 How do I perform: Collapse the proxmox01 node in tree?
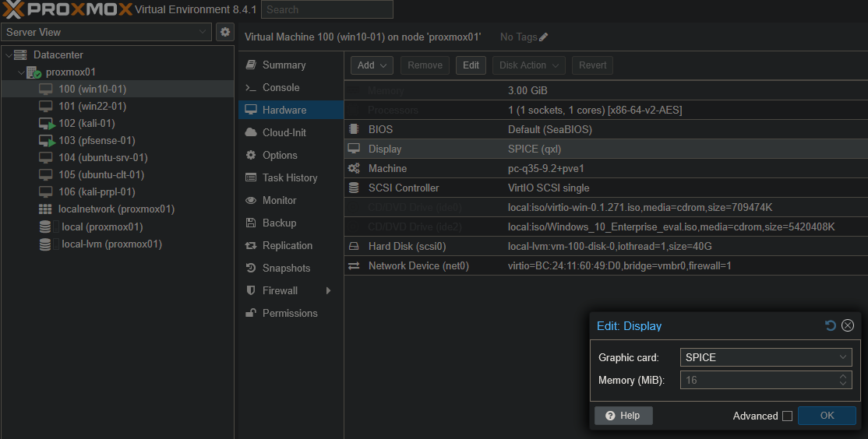coord(21,72)
